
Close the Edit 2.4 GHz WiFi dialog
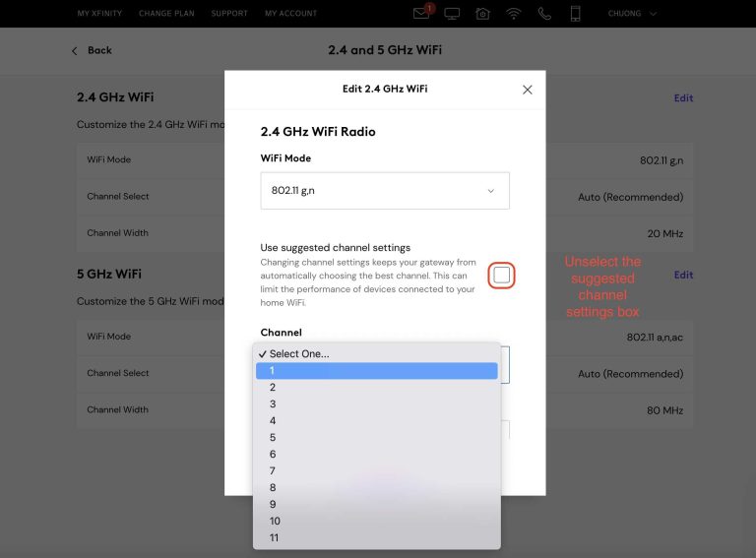527,90
